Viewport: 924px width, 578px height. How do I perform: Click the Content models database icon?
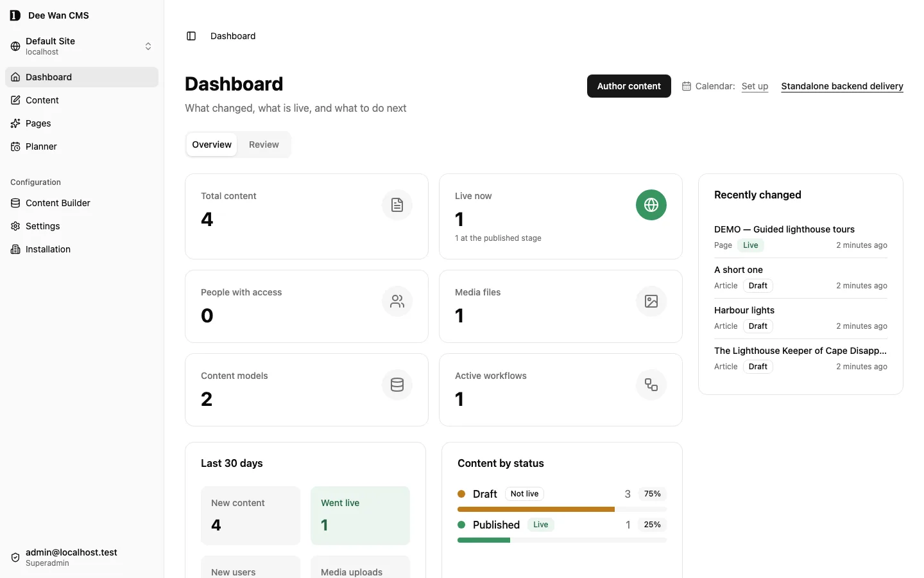click(x=397, y=385)
